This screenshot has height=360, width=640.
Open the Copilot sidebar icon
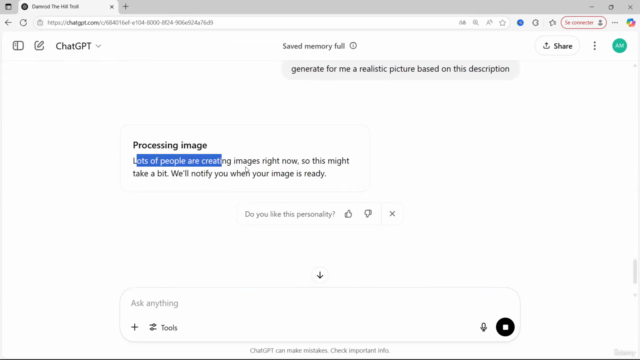click(x=631, y=22)
